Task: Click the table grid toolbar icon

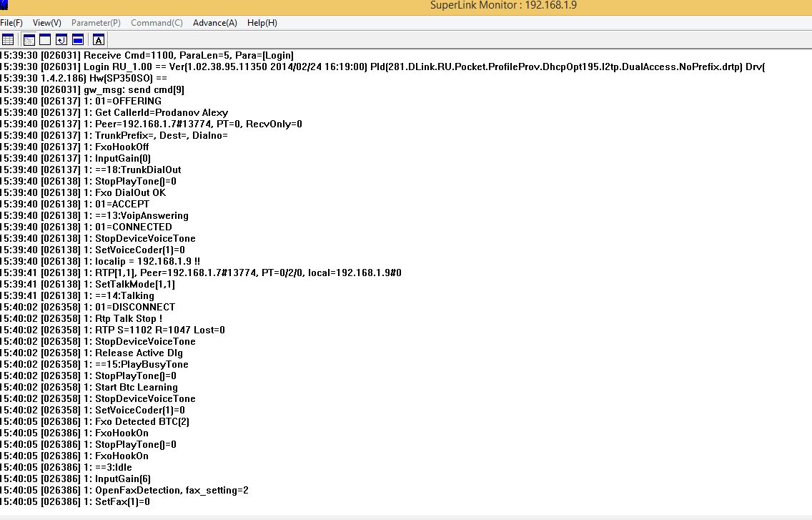Action: pos(8,39)
